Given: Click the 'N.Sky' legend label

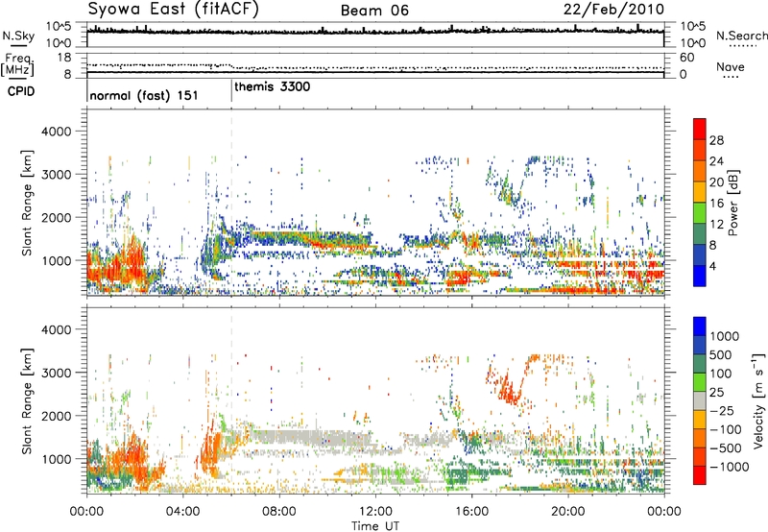Looking at the screenshot, I should point(18,36).
